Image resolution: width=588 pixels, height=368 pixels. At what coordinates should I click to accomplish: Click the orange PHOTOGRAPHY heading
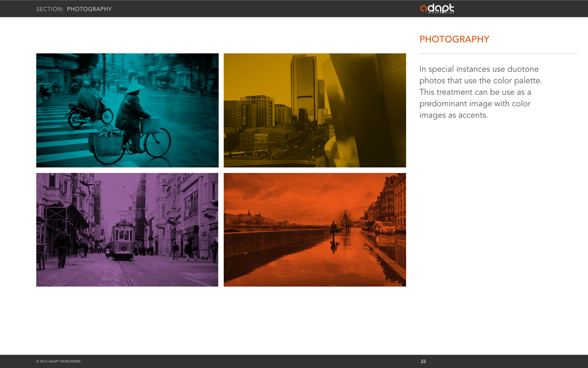click(x=454, y=40)
